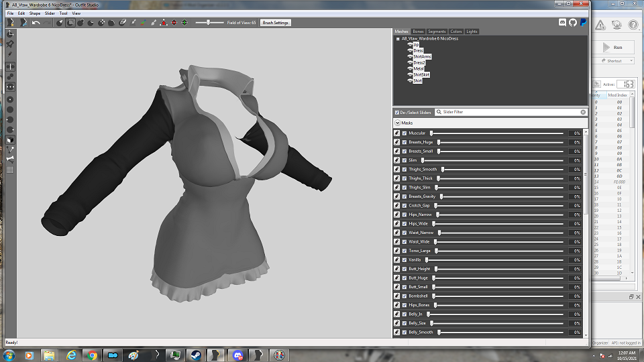Image resolution: width=644 pixels, height=362 pixels.
Task: Edit the Vanilla slider pencil button
Action: click(x=396, y=260)
